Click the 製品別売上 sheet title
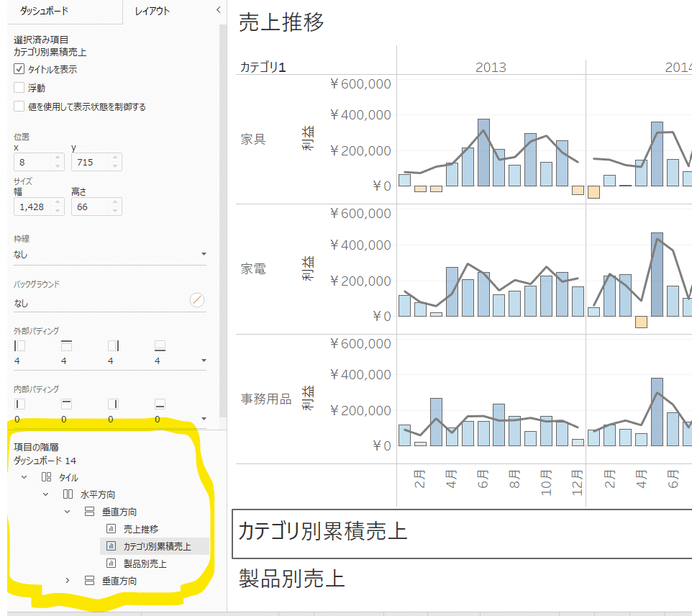The width and height of the screenshot is (692, 616). [292, 579]
